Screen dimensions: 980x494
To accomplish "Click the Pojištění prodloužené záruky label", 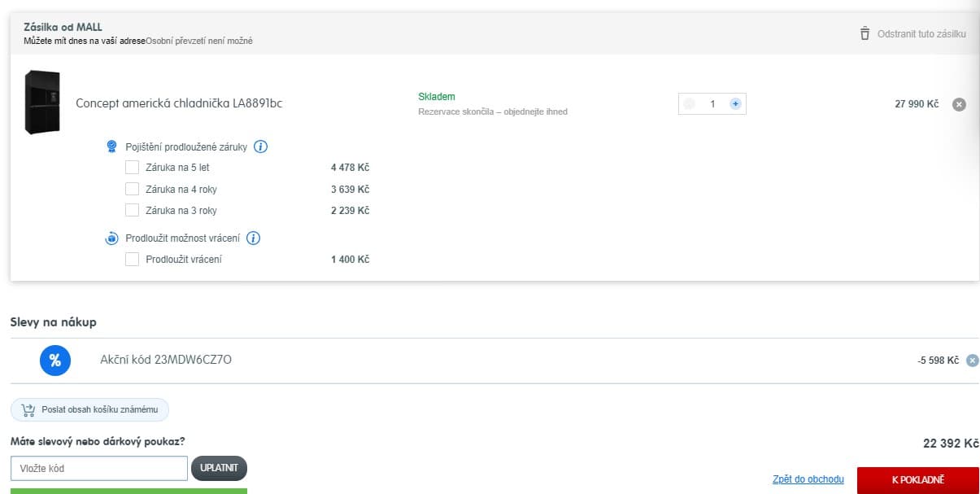I will pos(186,147).
